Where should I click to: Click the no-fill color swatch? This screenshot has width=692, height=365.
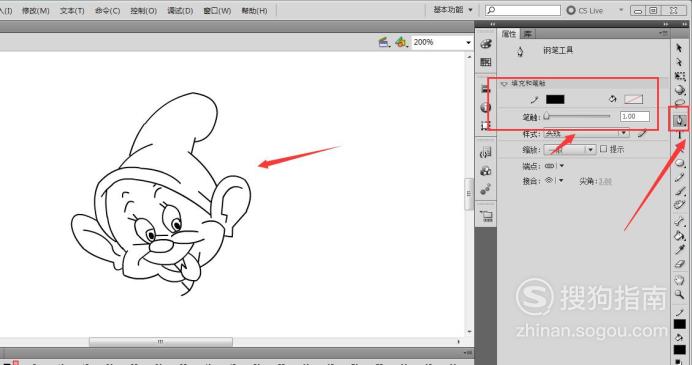point(633,99)
